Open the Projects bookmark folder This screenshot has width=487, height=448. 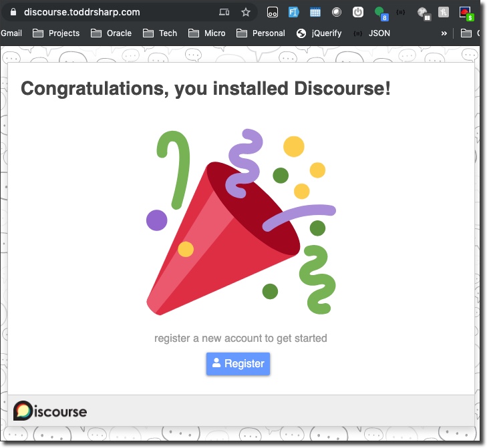[56, 33]
